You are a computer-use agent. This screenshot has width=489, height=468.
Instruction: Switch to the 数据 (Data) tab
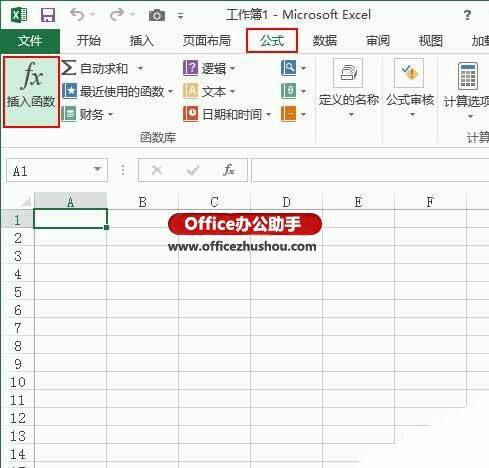coord(324,41)
